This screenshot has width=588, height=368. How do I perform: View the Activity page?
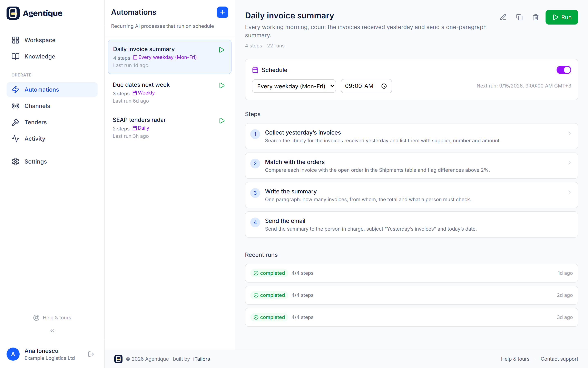pyautogui.click(x=52, y=139)
